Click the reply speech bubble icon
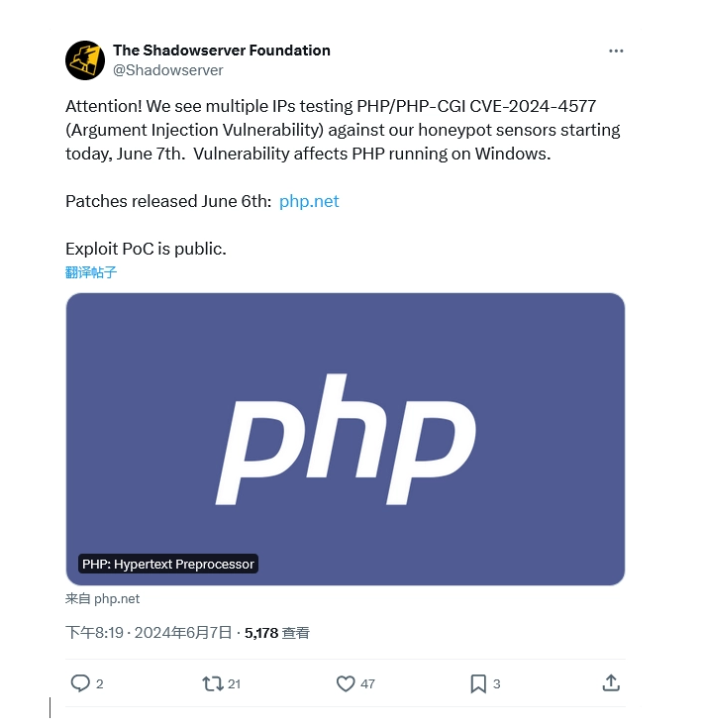The image size is (704, 728). [80, 683]
